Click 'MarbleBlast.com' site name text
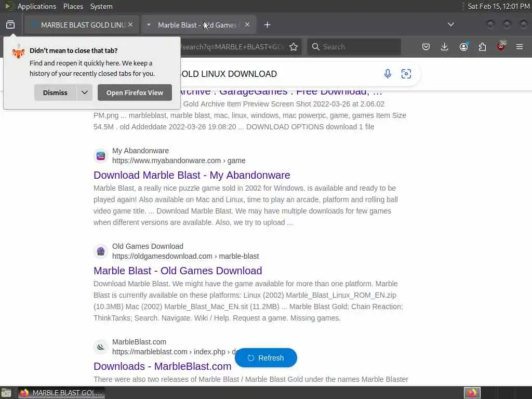Viewport: 532px width, 399px height. click(139, 342)
